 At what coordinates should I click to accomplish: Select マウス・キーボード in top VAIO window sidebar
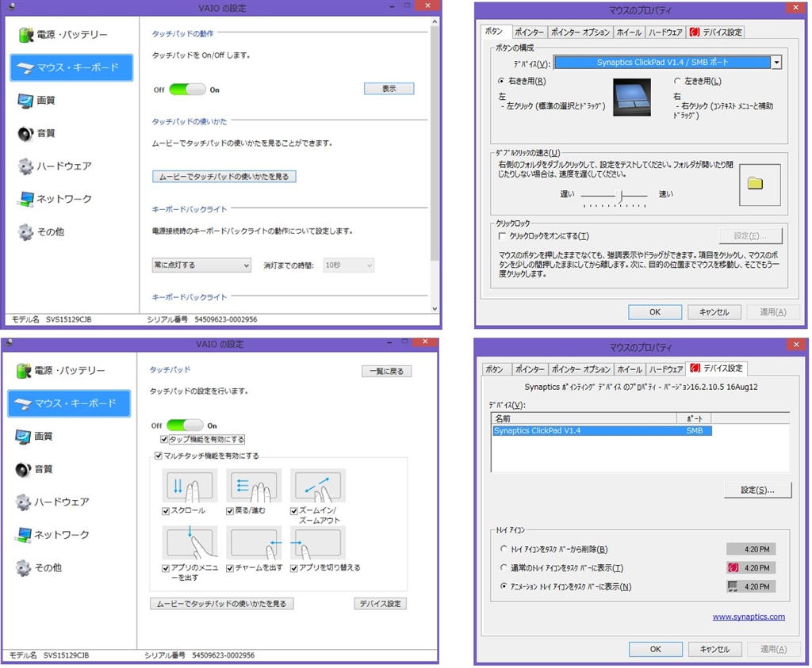pyautogui.click(x=71, y=68)
